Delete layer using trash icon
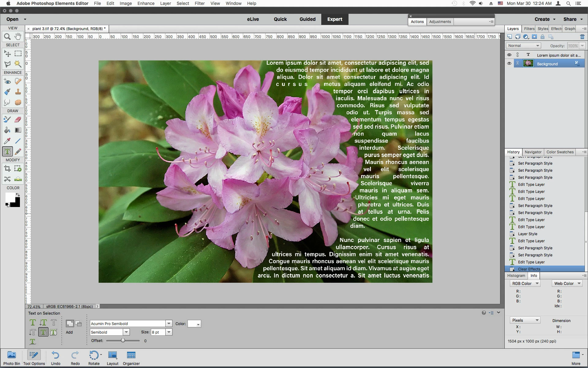 582,37
